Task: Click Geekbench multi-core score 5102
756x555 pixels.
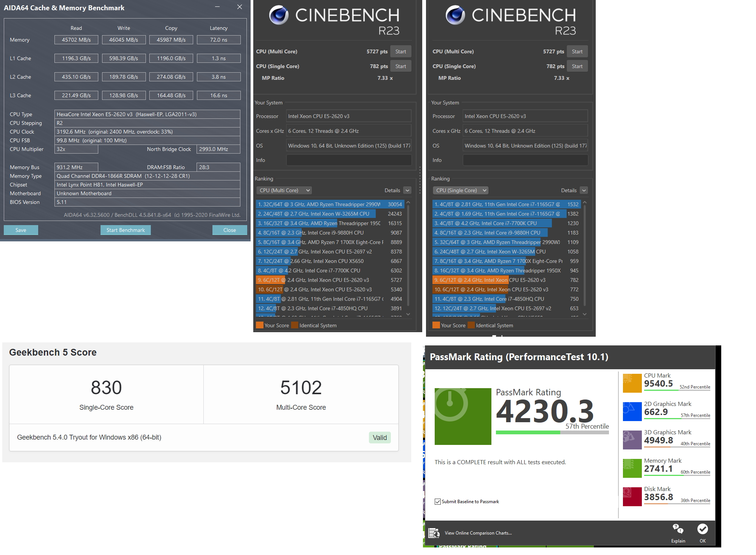Action: [x=301, y=388]
